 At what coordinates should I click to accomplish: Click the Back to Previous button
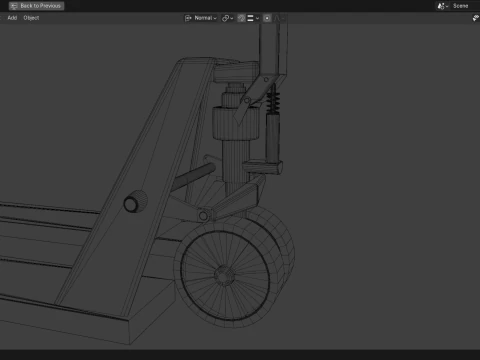click(x=37, y=6)
